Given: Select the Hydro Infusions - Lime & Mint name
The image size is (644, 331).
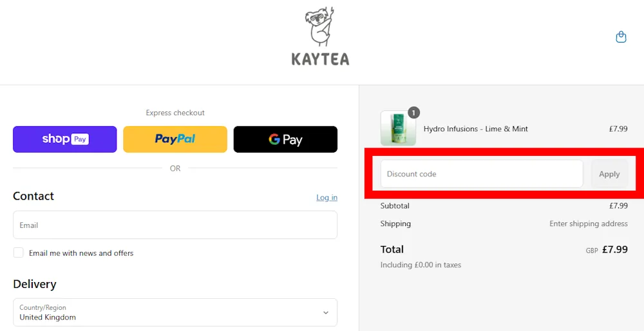Looking at the screenshot, I should pos(476,129).
